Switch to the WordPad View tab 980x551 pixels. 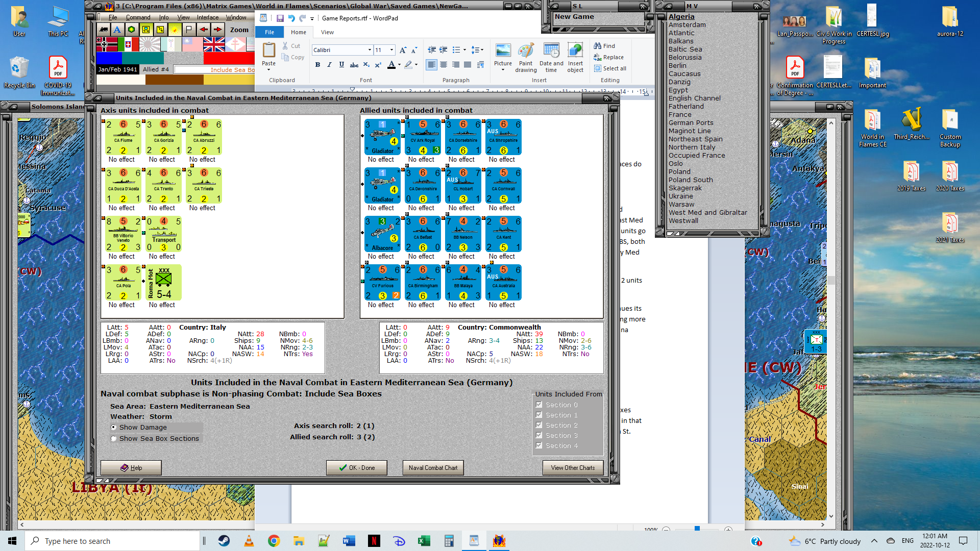tap(327, 32)
